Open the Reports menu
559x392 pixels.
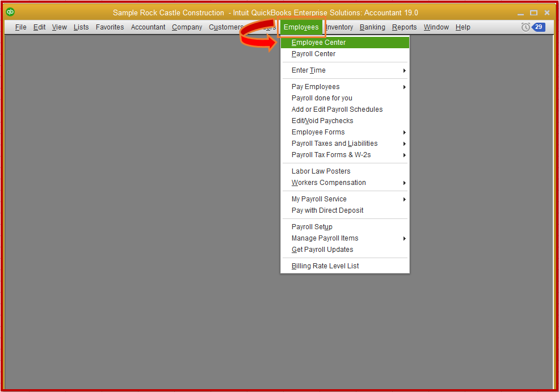(x=404, y=27)
